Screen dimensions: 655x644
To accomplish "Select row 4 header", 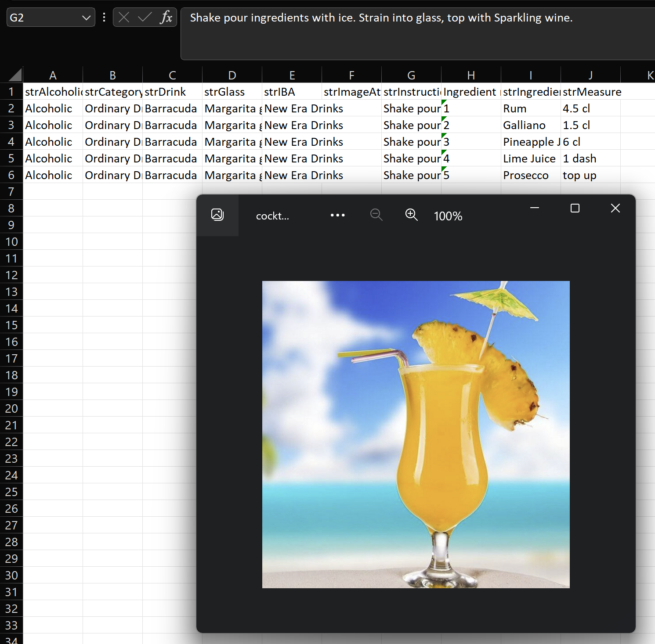I will [11, 142].
